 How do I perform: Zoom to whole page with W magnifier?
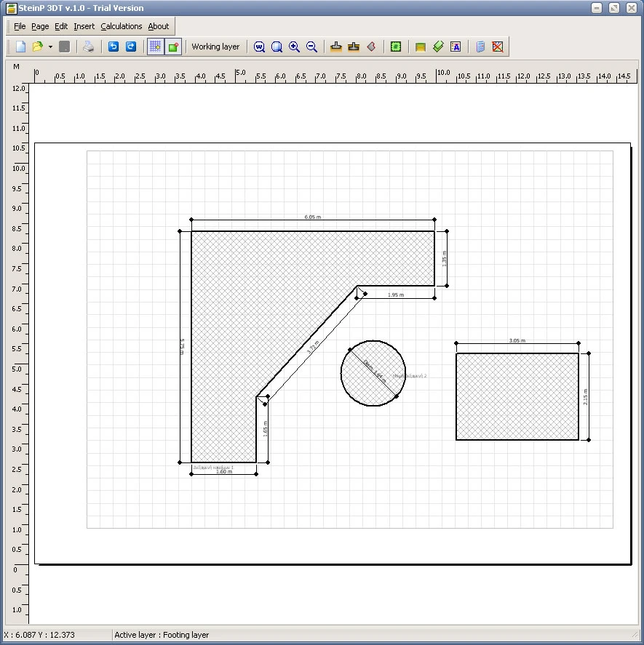pyautogui.click(x=259, y=47)
